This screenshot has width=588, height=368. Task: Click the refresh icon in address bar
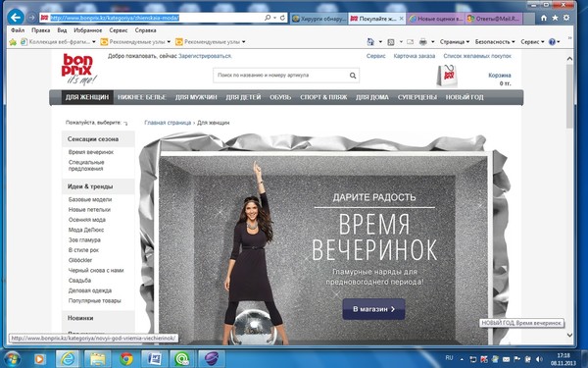coord(283,18)
